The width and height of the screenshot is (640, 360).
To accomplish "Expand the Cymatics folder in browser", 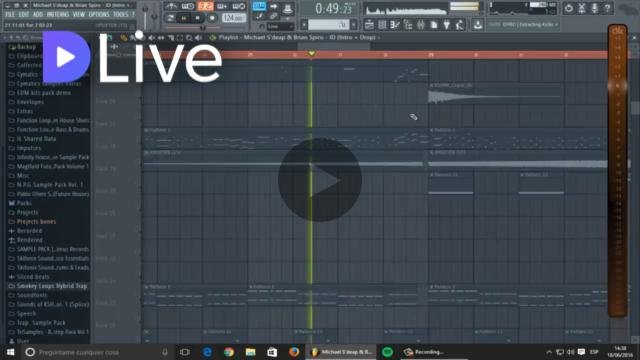I will [27, 74].
